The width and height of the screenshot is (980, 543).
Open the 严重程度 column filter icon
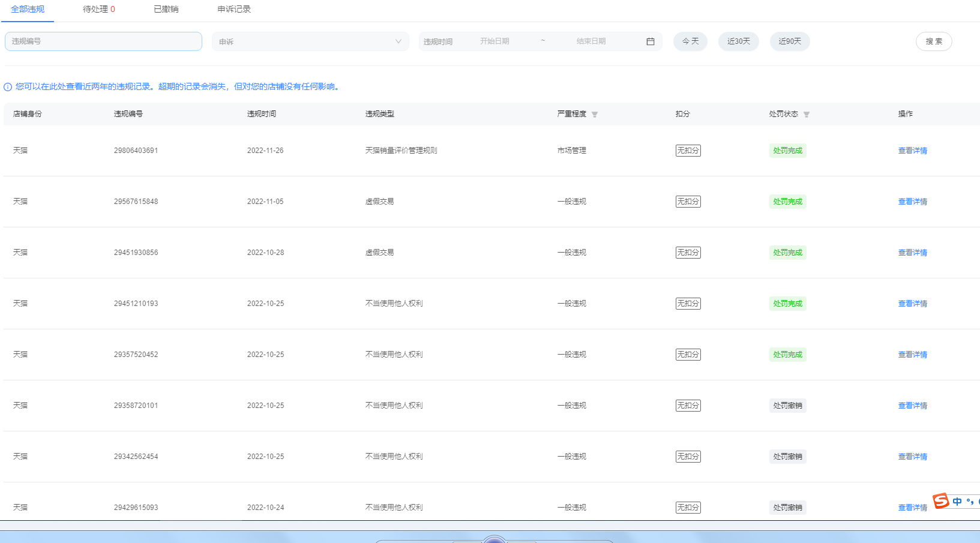coord(595,115)
